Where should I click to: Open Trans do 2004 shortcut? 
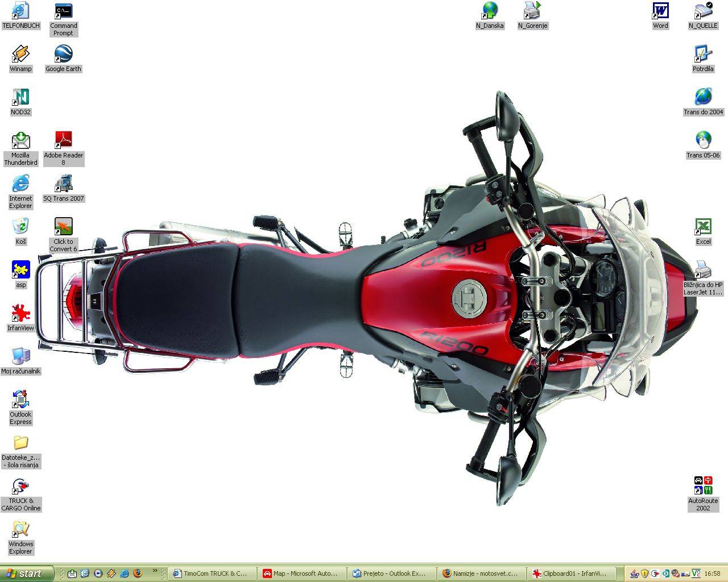(x=703, y=102)
